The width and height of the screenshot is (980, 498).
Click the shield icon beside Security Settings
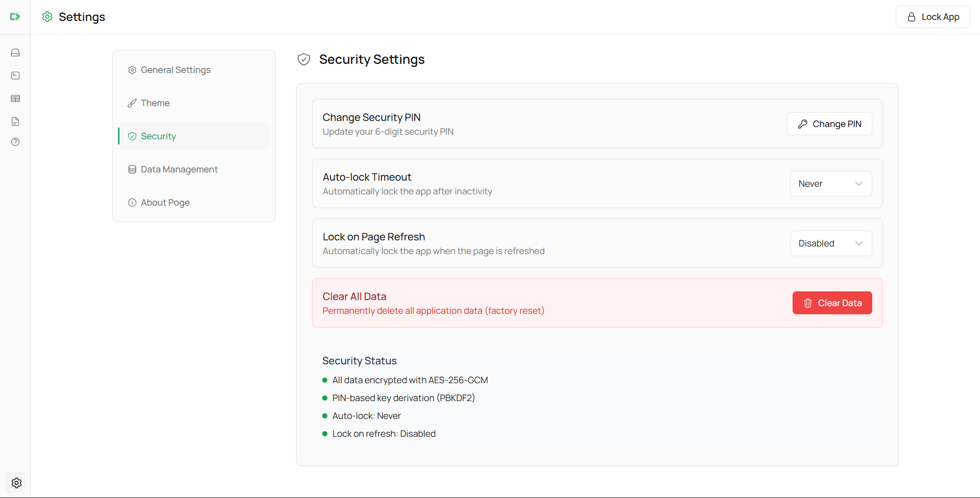click(x=304, y=60)
